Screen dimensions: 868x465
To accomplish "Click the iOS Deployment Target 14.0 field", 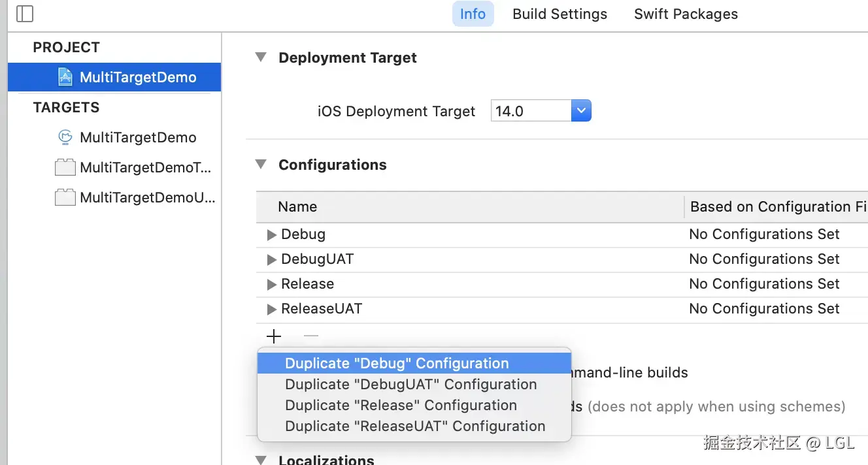I will pos(531,111).
